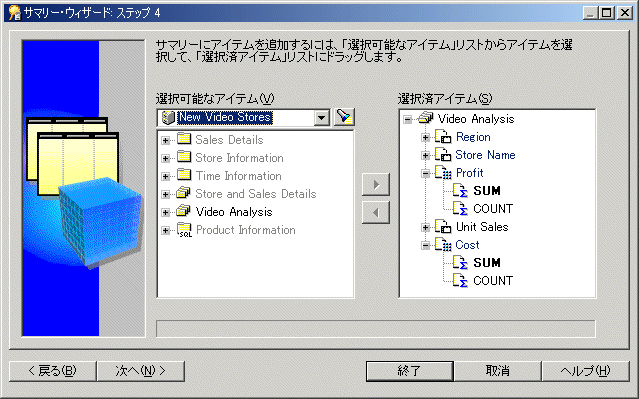Click the wizard icon in title bar
Viewport: 639px width, 399px height.
coord(14,13)
